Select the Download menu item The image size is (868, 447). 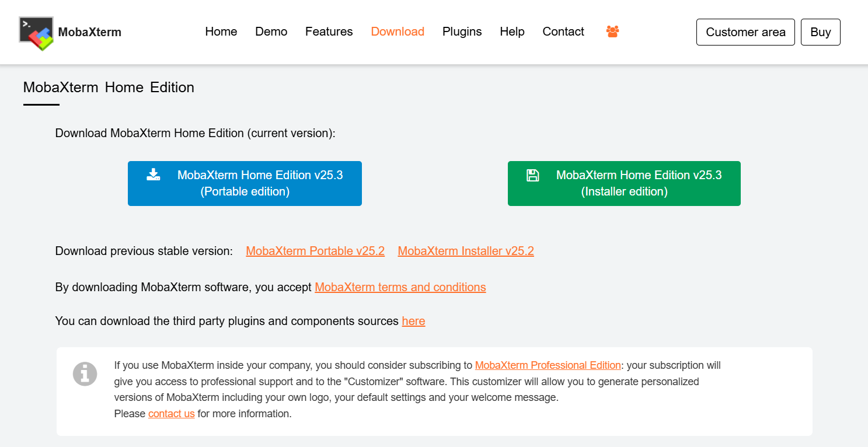click(398, 32)
